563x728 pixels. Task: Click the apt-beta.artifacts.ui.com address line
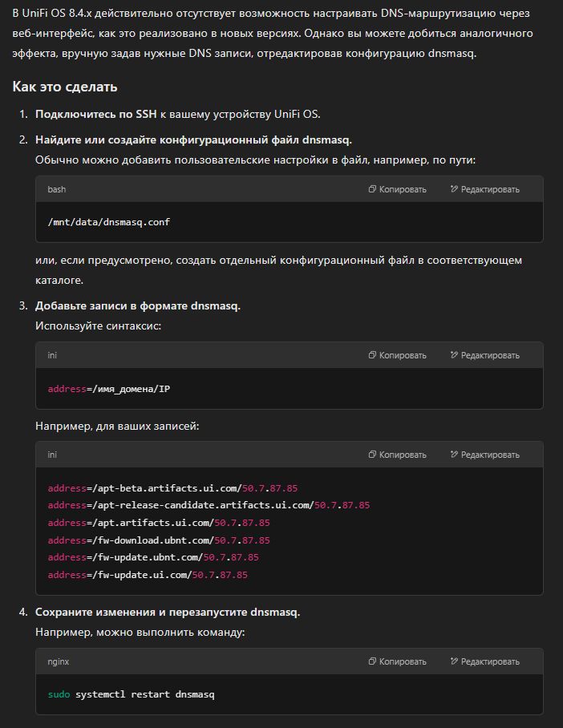click(172, 488)
